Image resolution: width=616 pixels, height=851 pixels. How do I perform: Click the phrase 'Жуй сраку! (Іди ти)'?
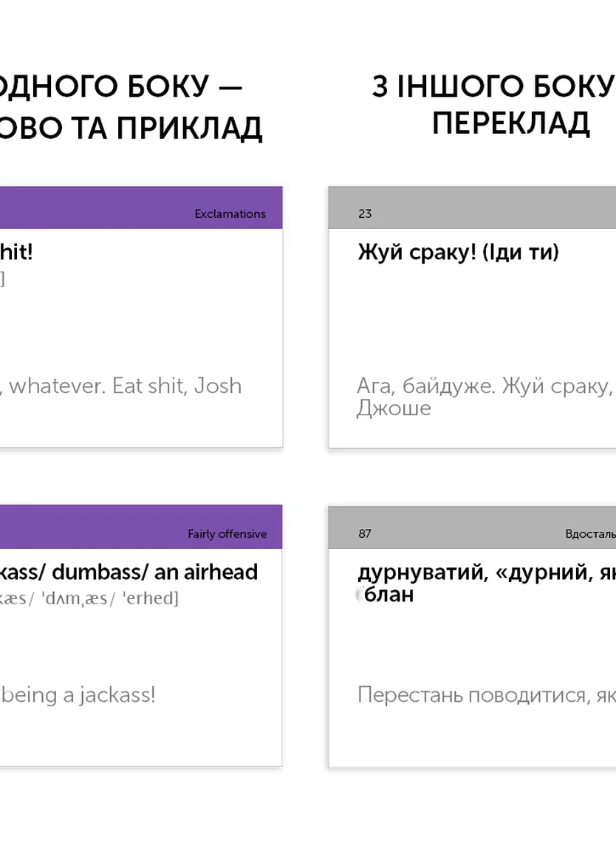pyautogui.click(x=458, y=253)
